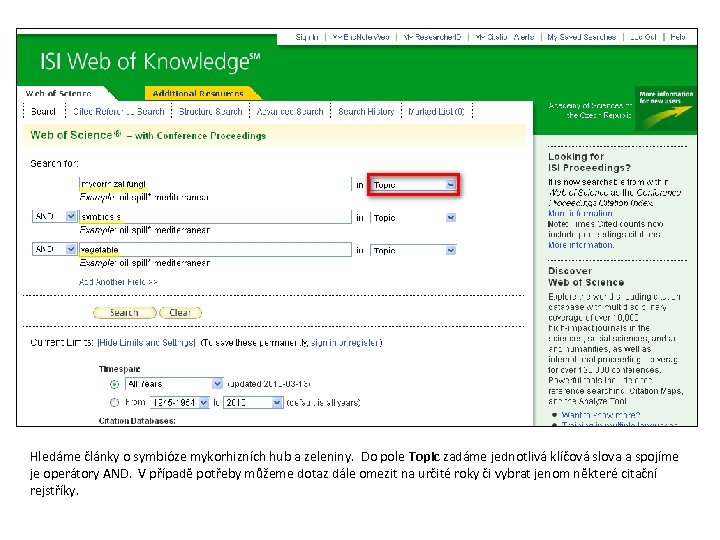Viewport: 720px width, 540px height.
Task: Click Want to know more link
Action: pyautogui.click(x=601, y=415)
